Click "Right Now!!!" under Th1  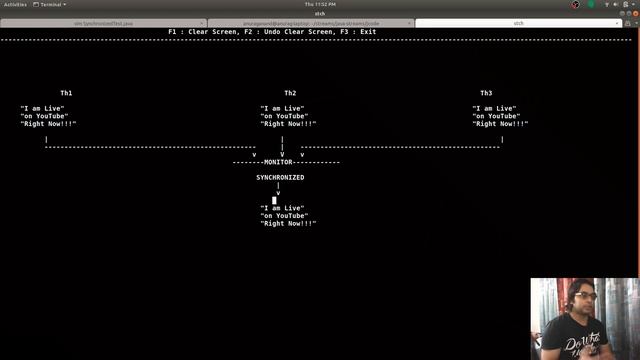pos(48,124)
